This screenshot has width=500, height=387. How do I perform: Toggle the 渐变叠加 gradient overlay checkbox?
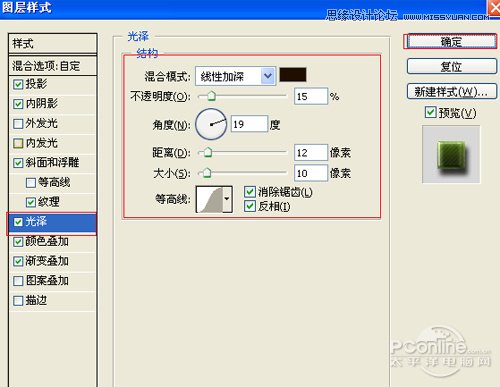tap(18, 261)
